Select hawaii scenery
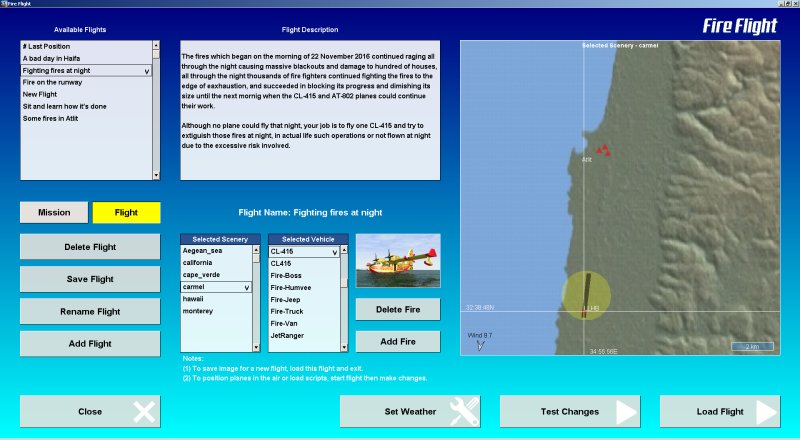Viewport: 800px width, 440px height. tap(216, 299)
